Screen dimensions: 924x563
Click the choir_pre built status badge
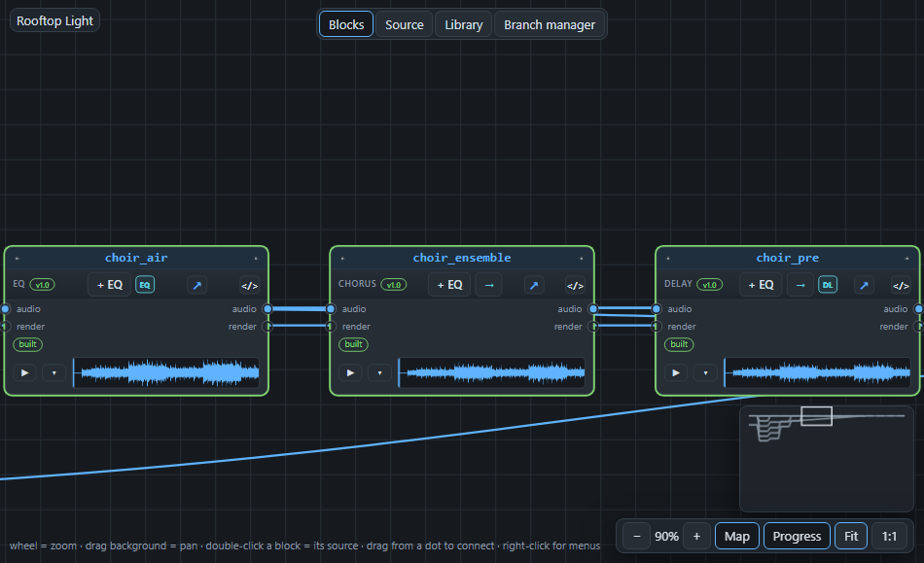[x=679, y=344]
